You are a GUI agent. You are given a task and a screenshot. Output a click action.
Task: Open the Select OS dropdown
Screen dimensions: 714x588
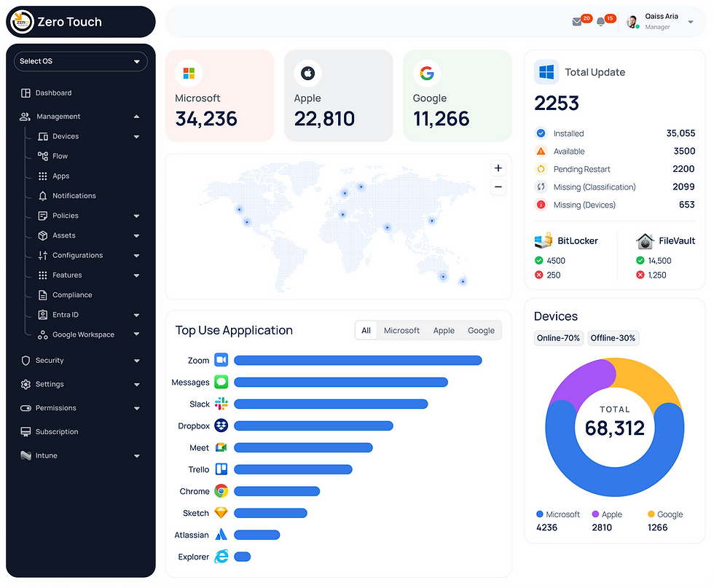coord(81,61)
